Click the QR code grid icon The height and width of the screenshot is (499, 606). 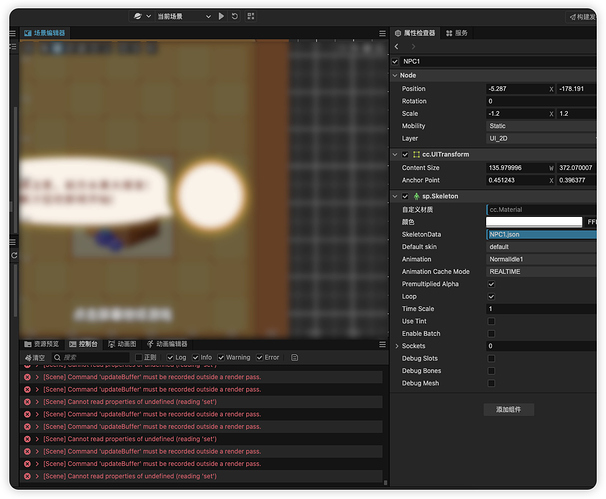point(251,16)
